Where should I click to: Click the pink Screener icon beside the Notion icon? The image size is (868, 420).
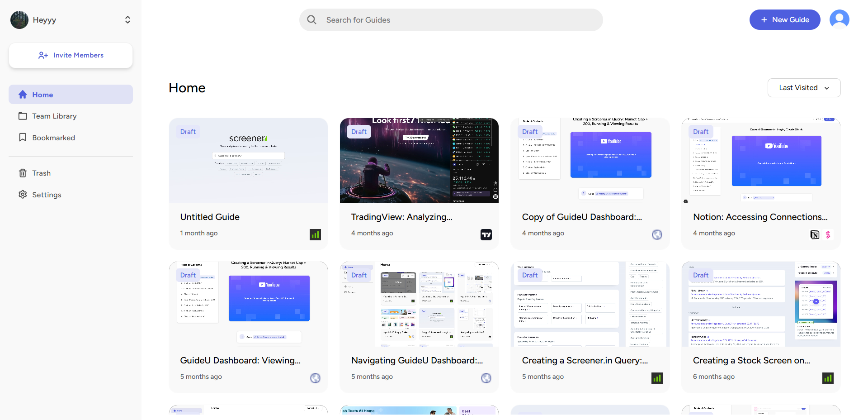pyautogui.click(x=828, y=234)
